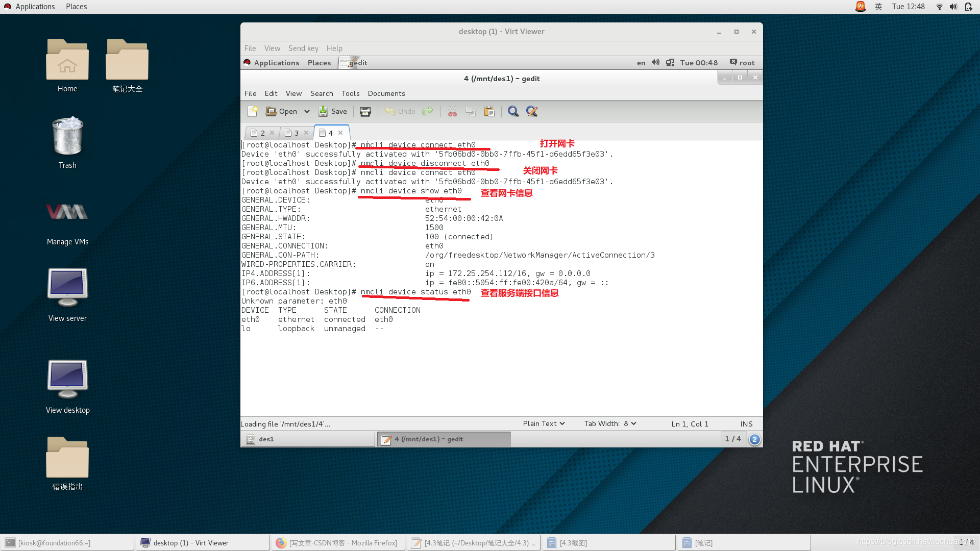Click the New document icon in gedit toolbar
This screenshot has height=551, width=980.
tap(253, 111)
